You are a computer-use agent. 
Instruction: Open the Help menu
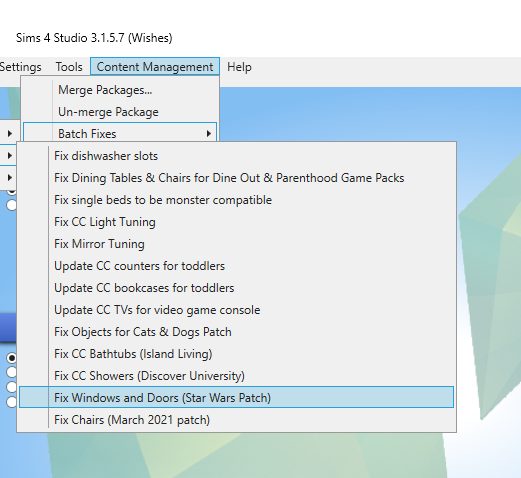[x=239, y=67]
